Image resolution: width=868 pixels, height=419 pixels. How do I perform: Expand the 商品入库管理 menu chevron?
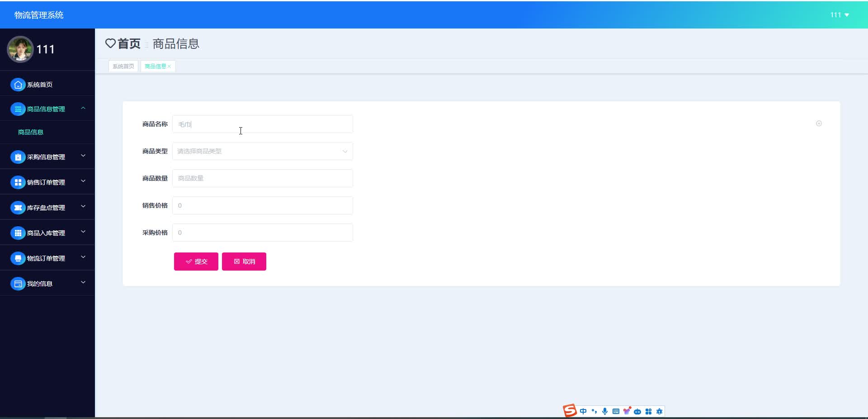click(x=83, y=232)
